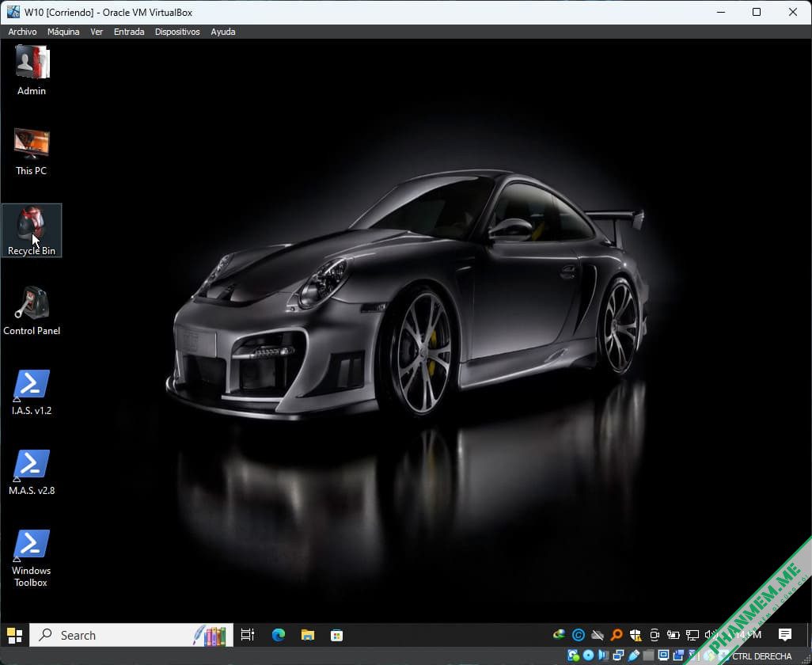Launch Microsoft Edge from taskbar
This screenshot has width=812, height=665.
coord(279,635)
